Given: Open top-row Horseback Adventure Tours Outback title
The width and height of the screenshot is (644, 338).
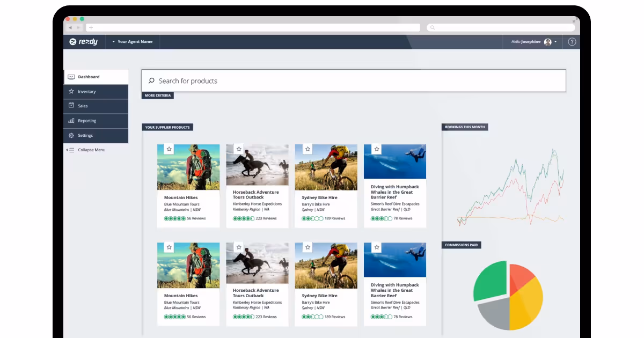Looking at the screenshot, I should (x=256, y=195).
